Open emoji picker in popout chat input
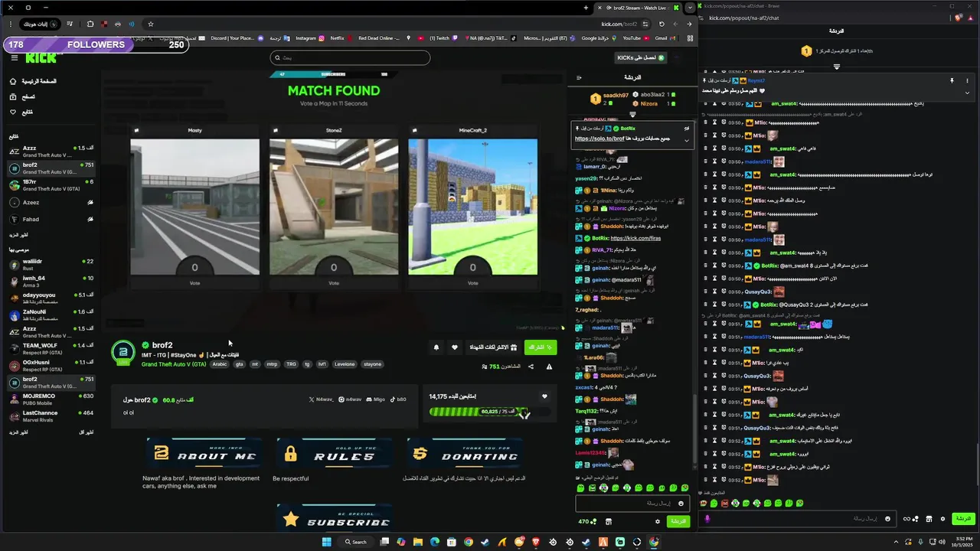 887,519
